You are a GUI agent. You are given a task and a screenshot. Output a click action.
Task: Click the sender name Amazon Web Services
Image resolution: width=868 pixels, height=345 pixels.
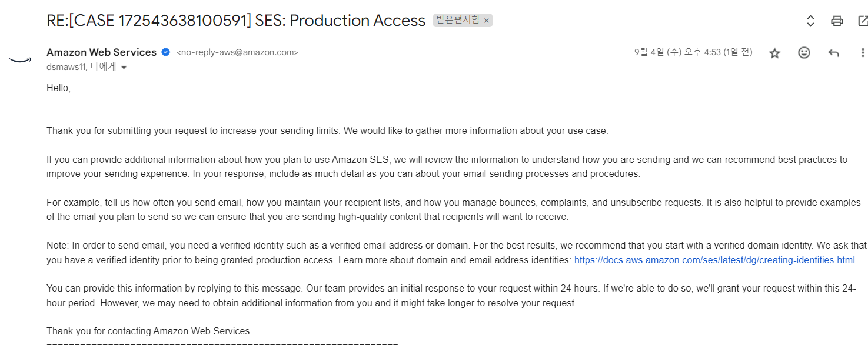101,52
